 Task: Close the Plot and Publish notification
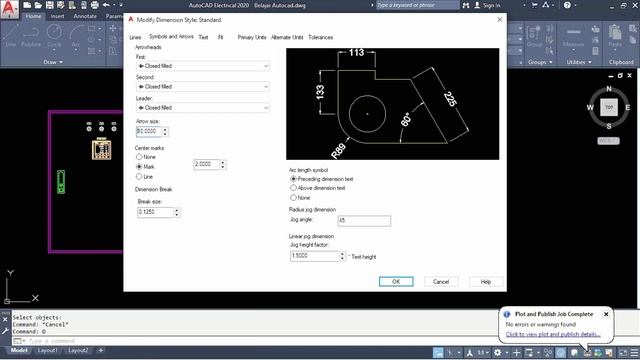tap(606, 314)
